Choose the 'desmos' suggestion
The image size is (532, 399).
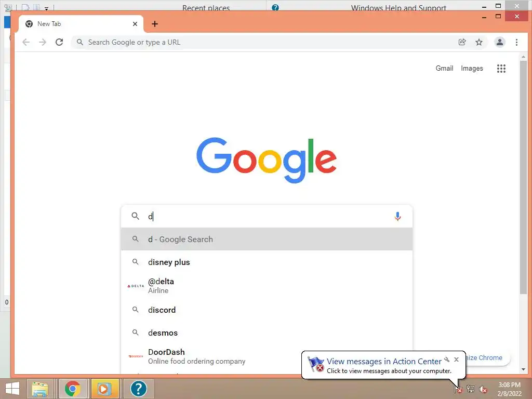click(267, 333)
